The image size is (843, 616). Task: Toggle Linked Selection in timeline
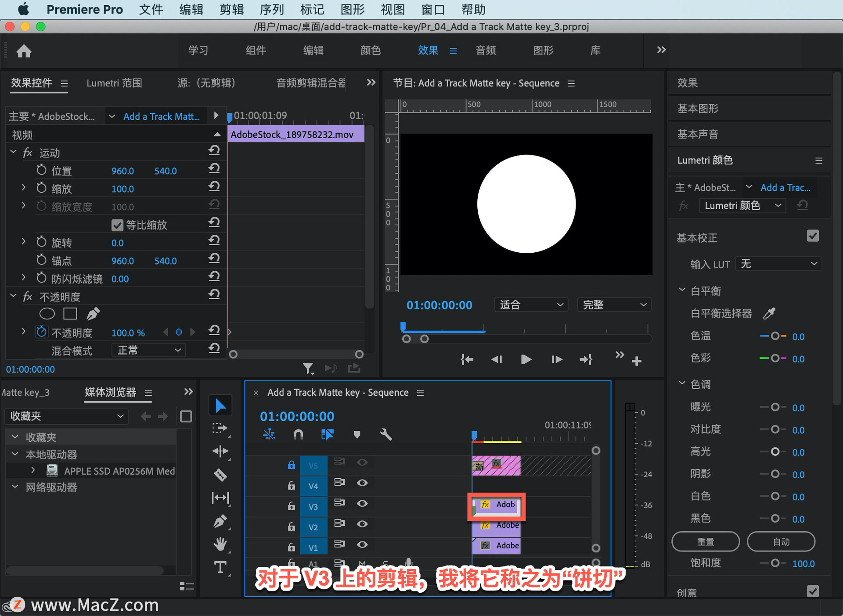pyautogui.click(x=328, y=434)
